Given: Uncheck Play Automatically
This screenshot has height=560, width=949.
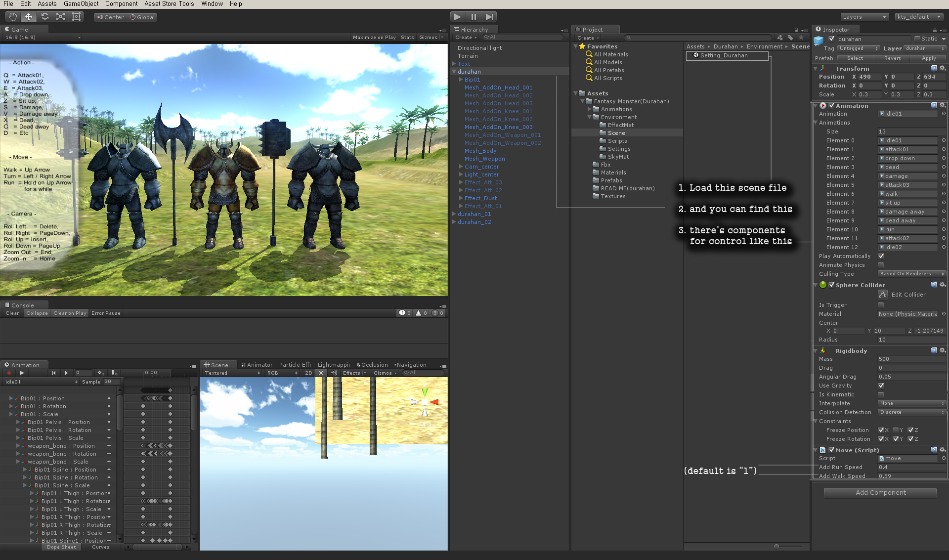Looking at the screenshot, I should [x=881, y=256].
